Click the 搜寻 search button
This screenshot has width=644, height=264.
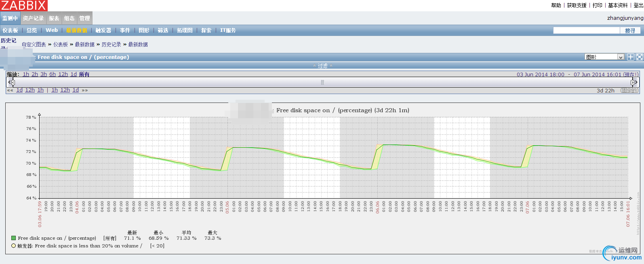point(630,31)
